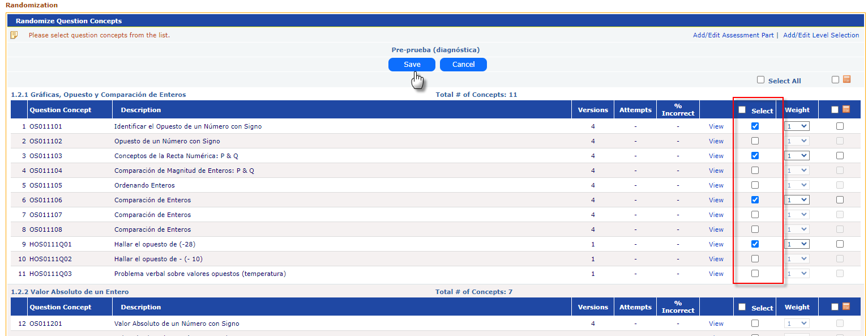View question concept OS011102

[716, 141]
